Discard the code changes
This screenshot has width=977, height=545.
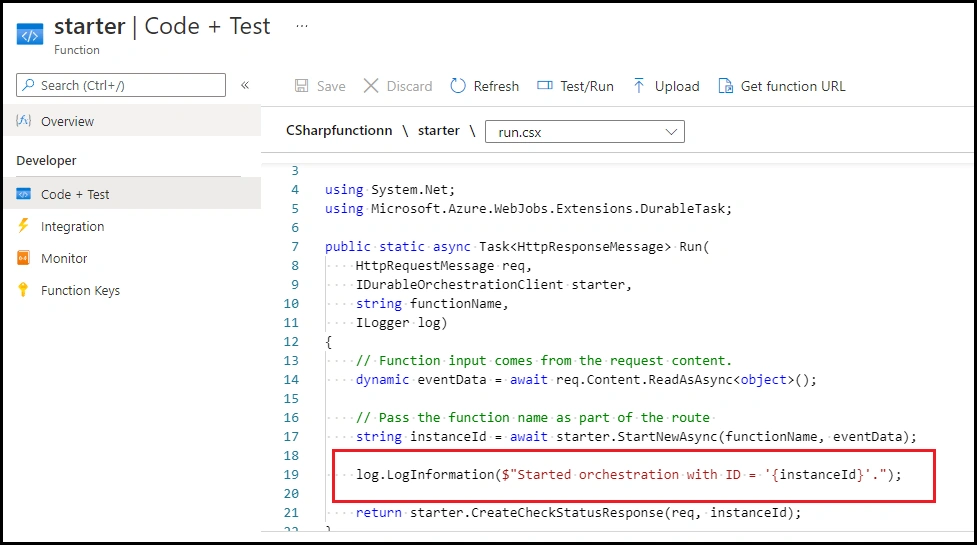(x=398, y=86)
